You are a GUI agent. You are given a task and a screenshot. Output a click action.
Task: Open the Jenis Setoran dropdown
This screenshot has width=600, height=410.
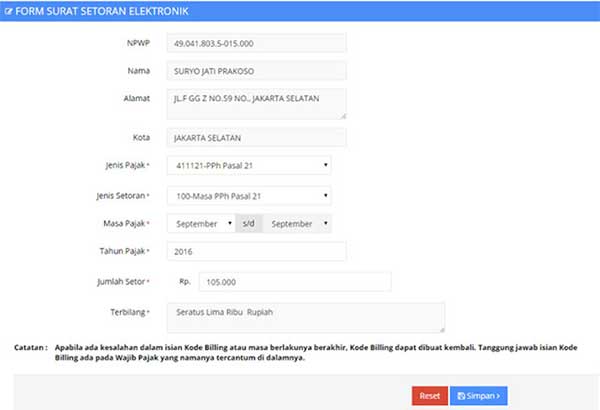click(x=249, y=196)
